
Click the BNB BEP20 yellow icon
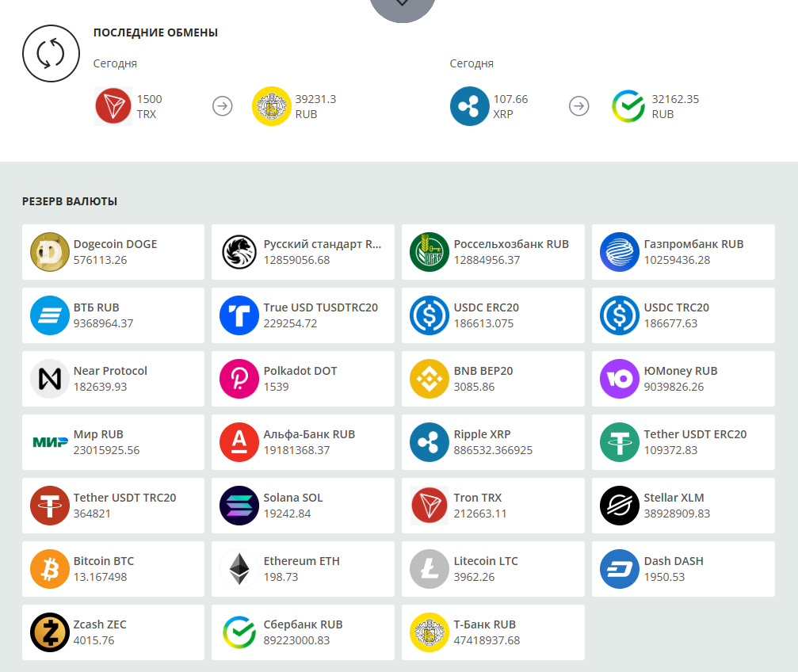click(x=430, y=379)
